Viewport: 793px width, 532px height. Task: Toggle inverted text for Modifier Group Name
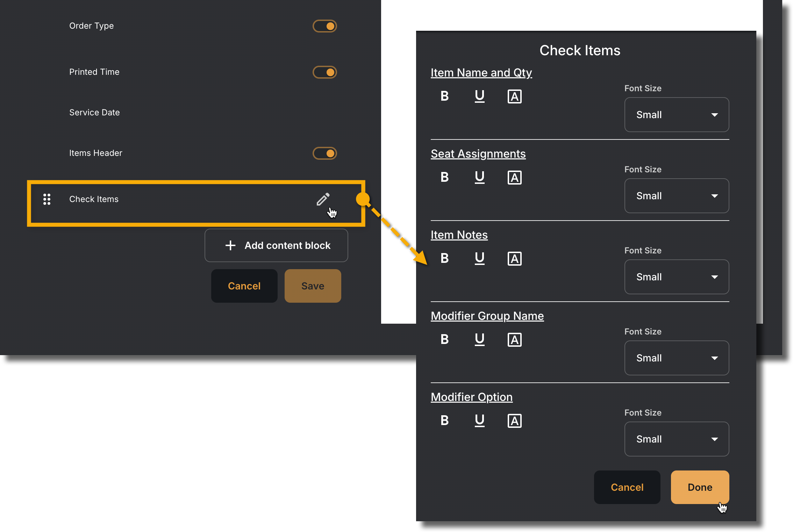pyautogui.click(x=514, y=340)
